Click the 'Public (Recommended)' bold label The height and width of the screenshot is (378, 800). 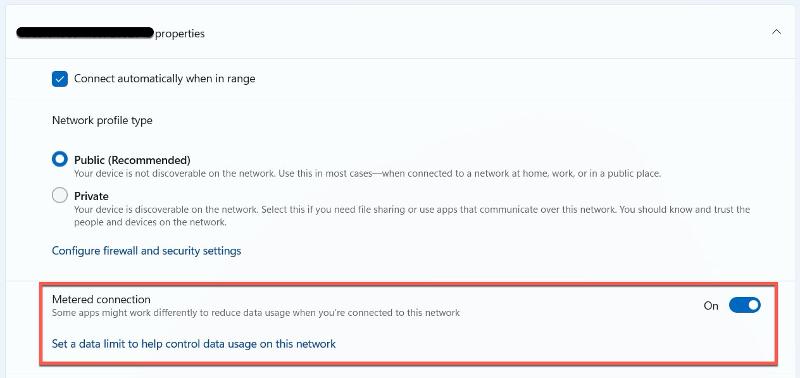132,160
